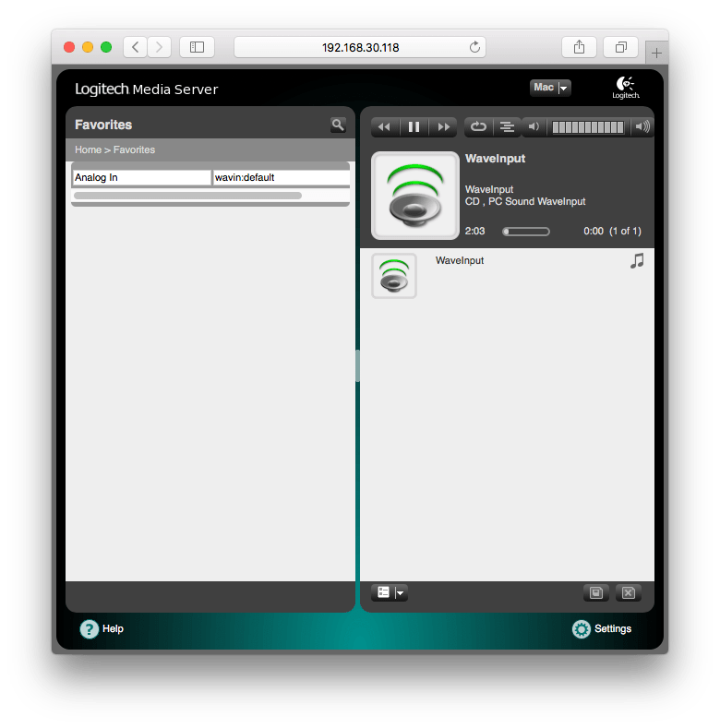Click the song progress bar
Viewport: 720px width, 728px height.
point(526,232)
